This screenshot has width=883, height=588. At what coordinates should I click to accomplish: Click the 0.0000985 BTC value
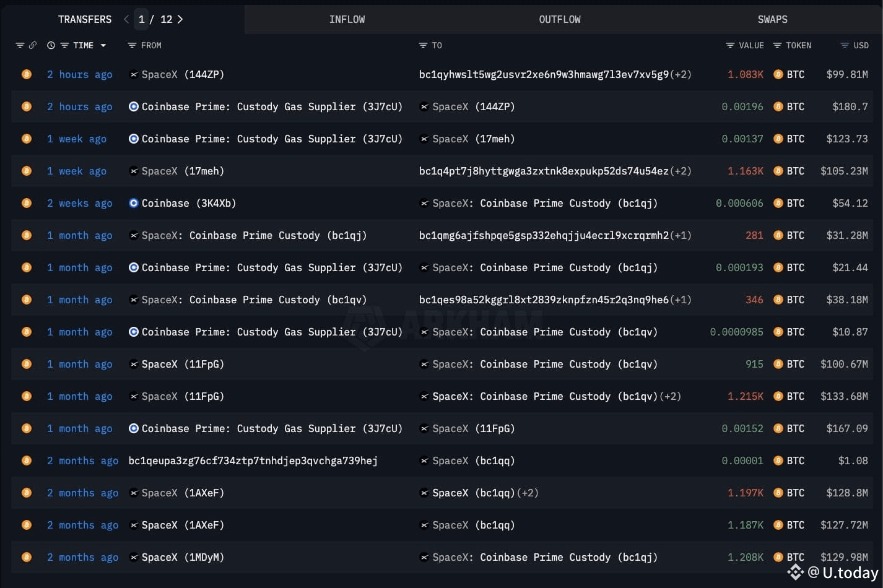click(x=737, y=332)
